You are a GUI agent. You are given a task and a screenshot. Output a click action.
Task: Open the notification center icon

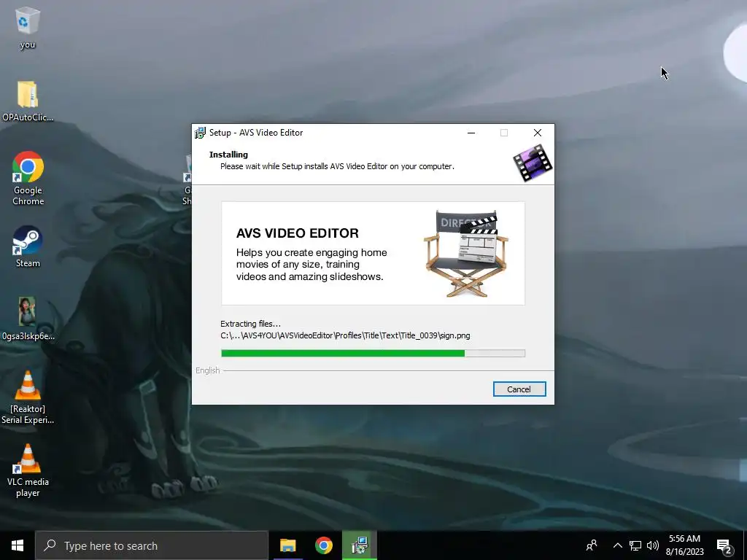(x=724, y=546)
